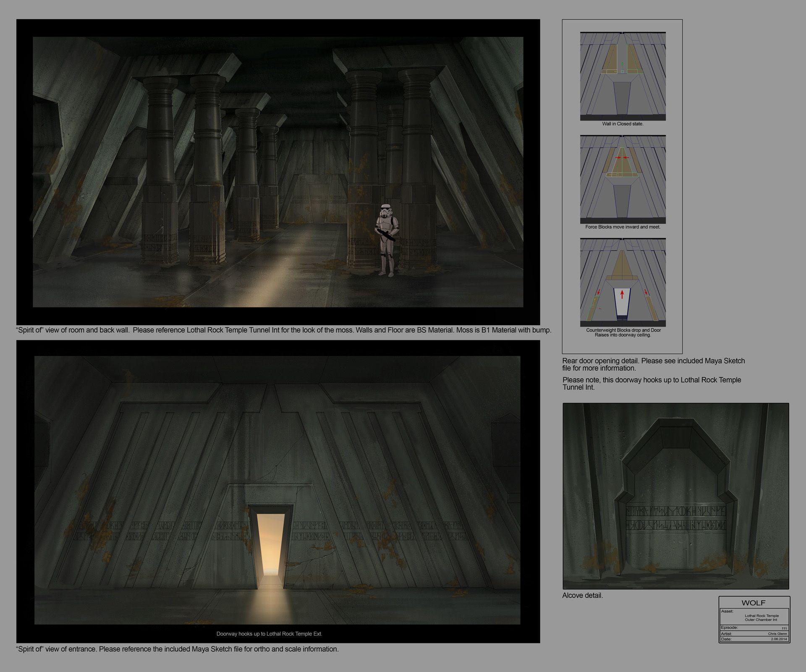Click 'Doorway hooks up to Lothal Rock Temple Ext.' caption
The width and height of the screenshot is (806, 672).
pos(269,634)
